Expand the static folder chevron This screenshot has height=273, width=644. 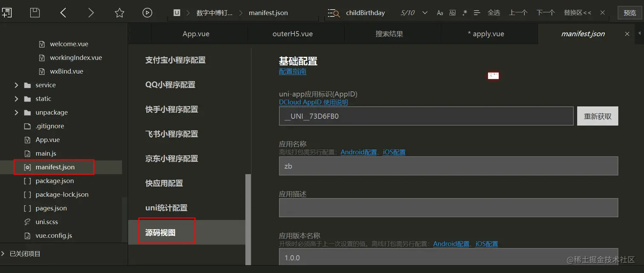click(16, 99)
